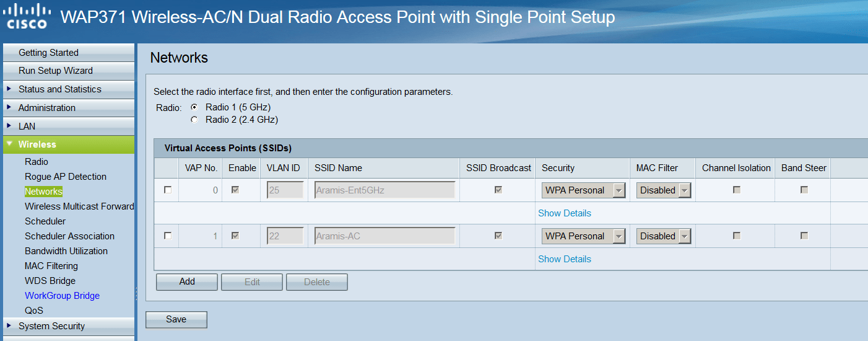Click VLAN ID field showing 25

[285, 190]
